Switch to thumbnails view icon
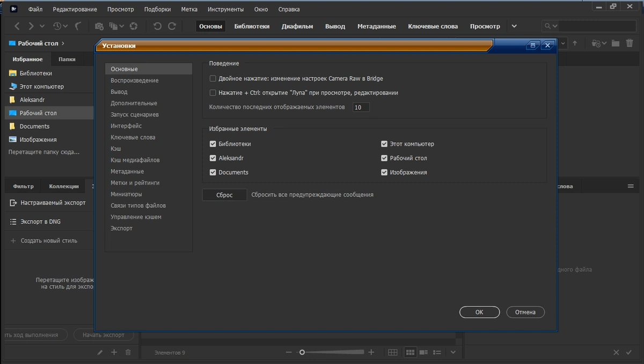 410,352
